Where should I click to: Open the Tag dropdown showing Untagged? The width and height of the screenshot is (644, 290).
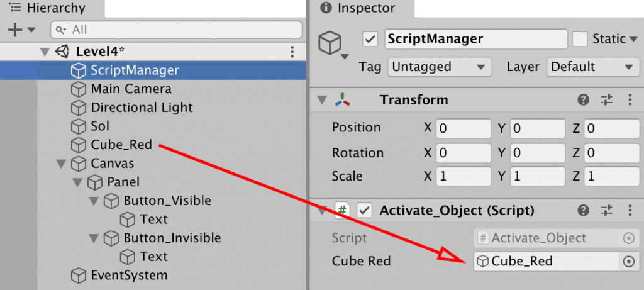439,67
